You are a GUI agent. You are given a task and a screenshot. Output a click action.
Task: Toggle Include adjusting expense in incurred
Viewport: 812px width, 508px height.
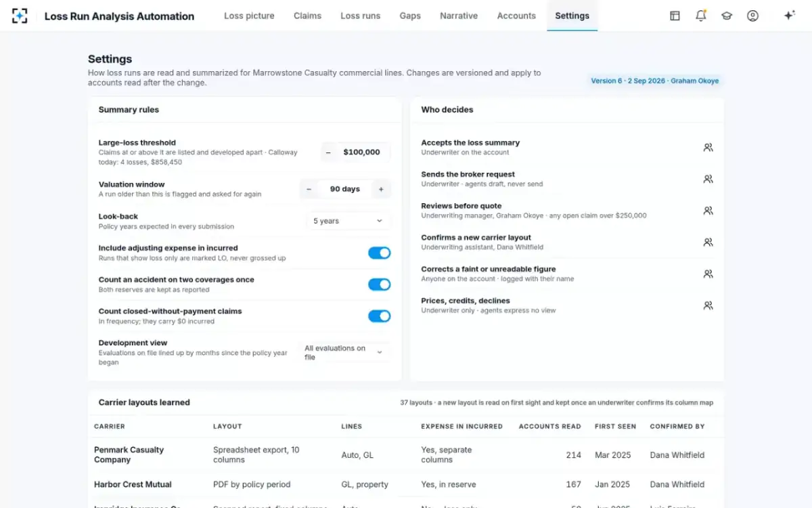(379, 253)
